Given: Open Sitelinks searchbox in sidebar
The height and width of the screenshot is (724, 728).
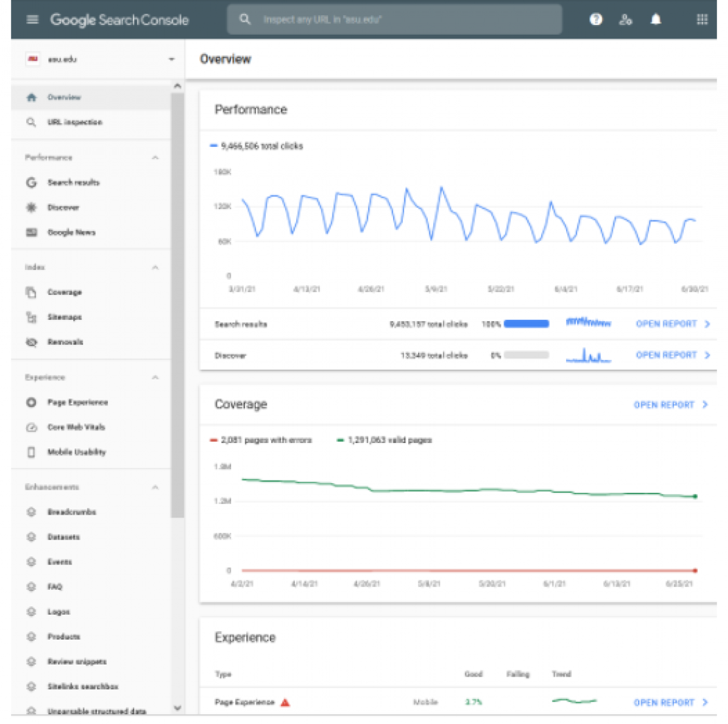Looking at the screenshot, I should tap(91, 686).
